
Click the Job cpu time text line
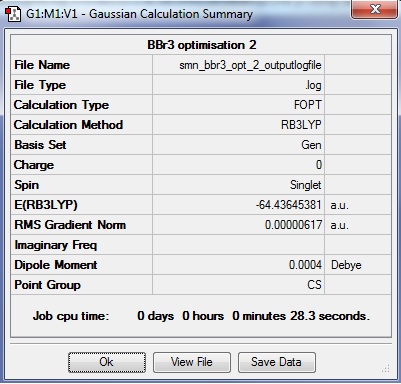pyautogui.click(x=201, y=316)
